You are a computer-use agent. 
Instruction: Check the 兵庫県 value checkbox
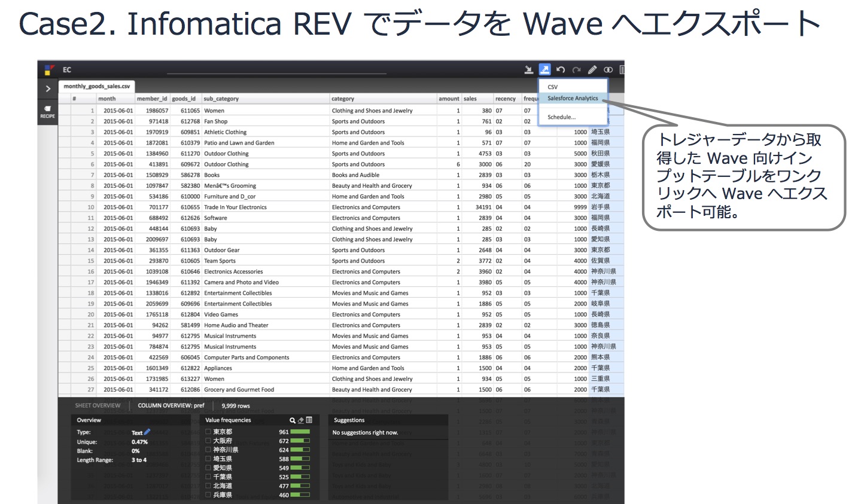click(208, 494)
